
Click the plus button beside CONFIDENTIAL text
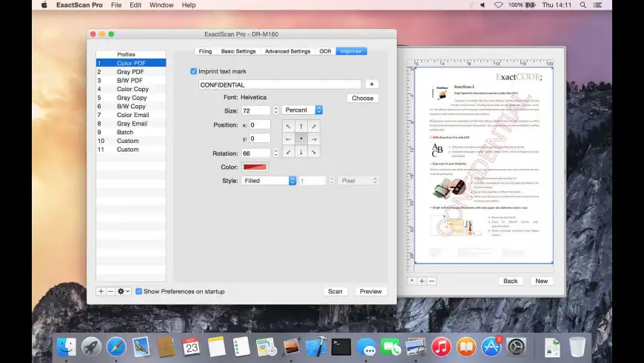point(372,84)
